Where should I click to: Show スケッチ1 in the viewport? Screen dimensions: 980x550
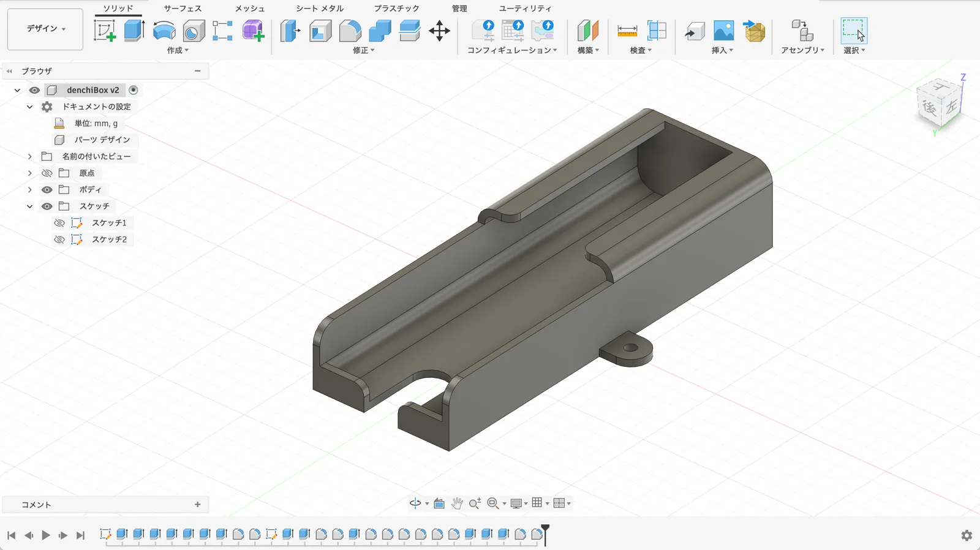59,223
